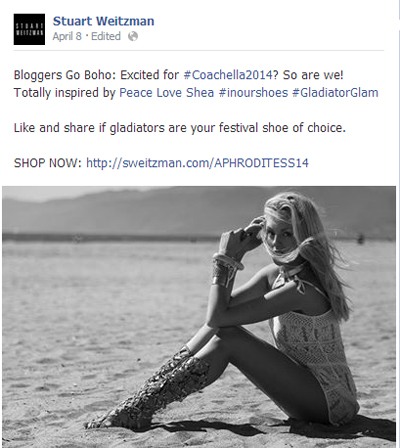This screenshot has height=448, width=400.
Task: Click the stacked bracelets in the photo
Action: [227, 268]
